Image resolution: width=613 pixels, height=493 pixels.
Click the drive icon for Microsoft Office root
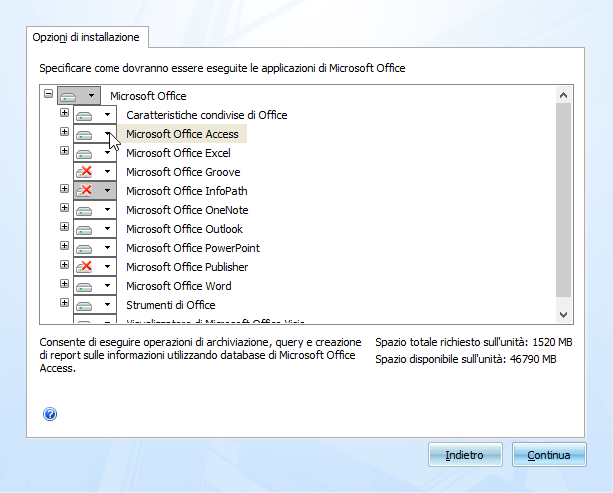point(68,97)
